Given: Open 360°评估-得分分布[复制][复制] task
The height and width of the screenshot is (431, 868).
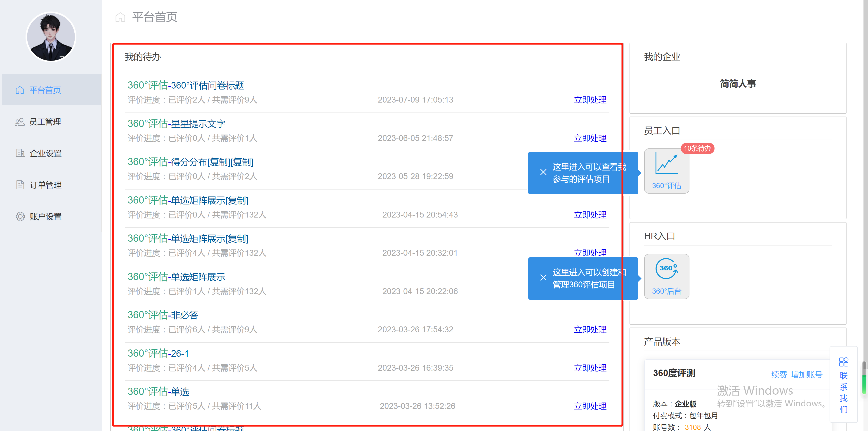Looking at the screenshot, I should point(190,162).
